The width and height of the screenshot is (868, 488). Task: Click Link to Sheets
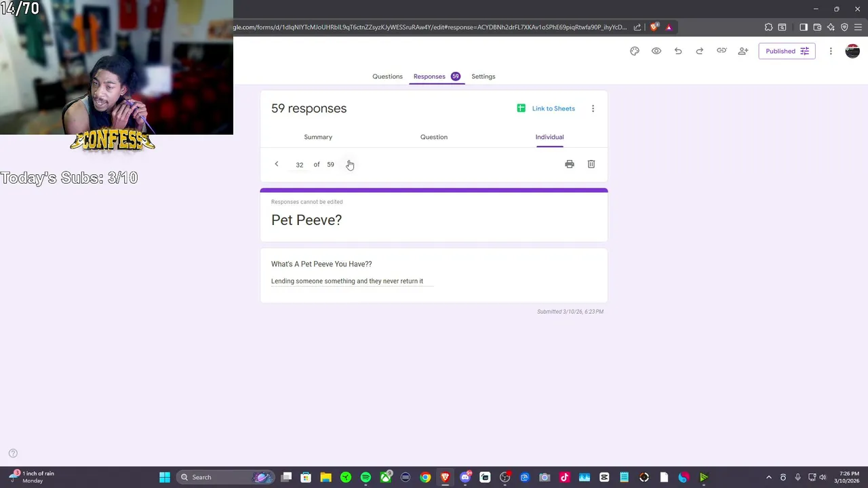click(546, 108)
